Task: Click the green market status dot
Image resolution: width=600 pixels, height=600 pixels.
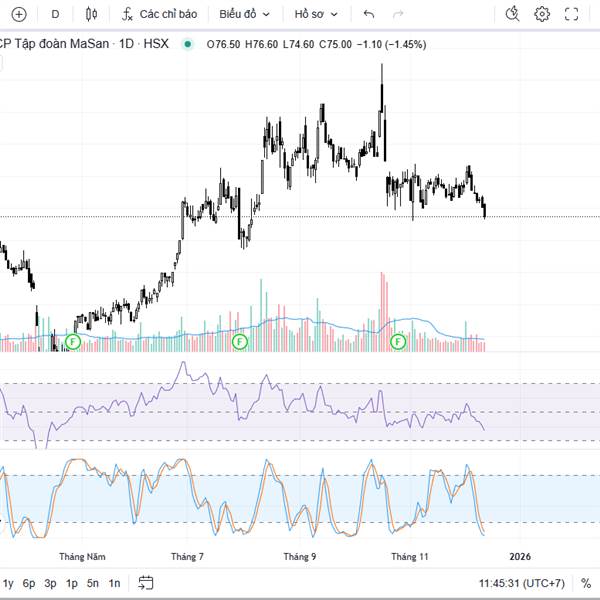Action: pos(187,44)
